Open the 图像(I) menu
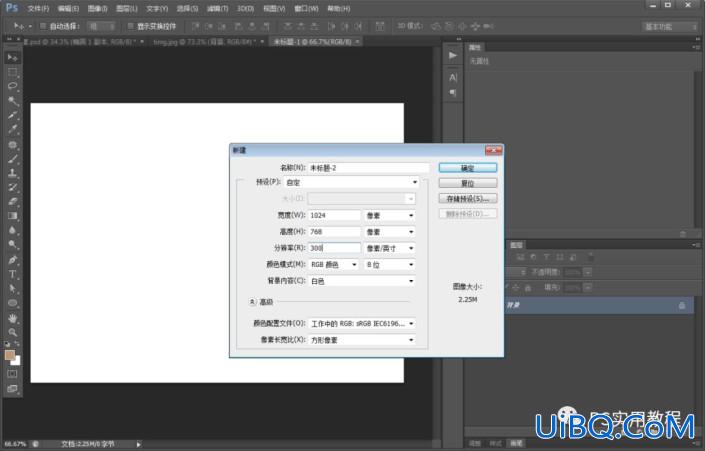The image size is (705, 451). [x=98, y=9]
